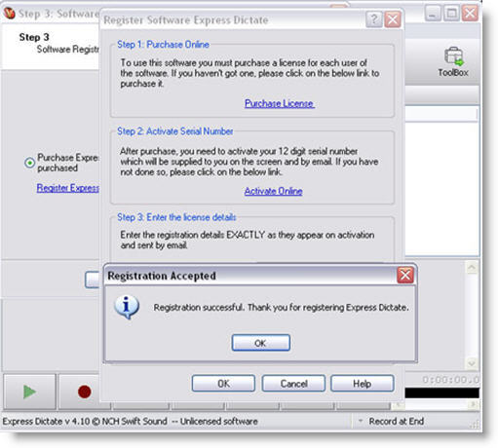Image resolution: width=498 pixels, height=448 pixels.
Task: Open the Register Express link
Action: (67, 188)
